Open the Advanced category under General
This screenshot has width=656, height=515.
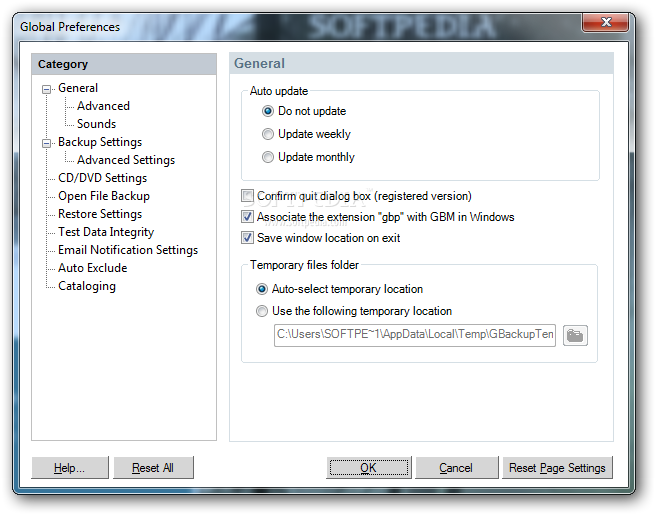(103, 106)
